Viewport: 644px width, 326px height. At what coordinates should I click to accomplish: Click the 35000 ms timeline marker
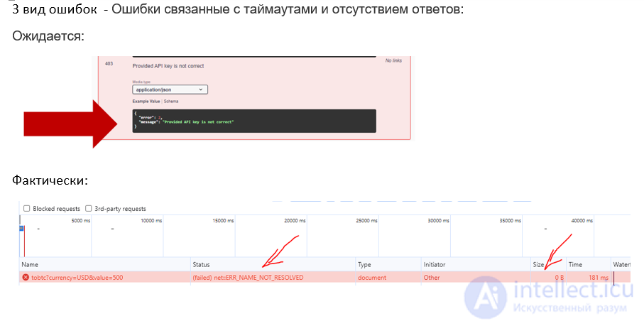[510, 221]
